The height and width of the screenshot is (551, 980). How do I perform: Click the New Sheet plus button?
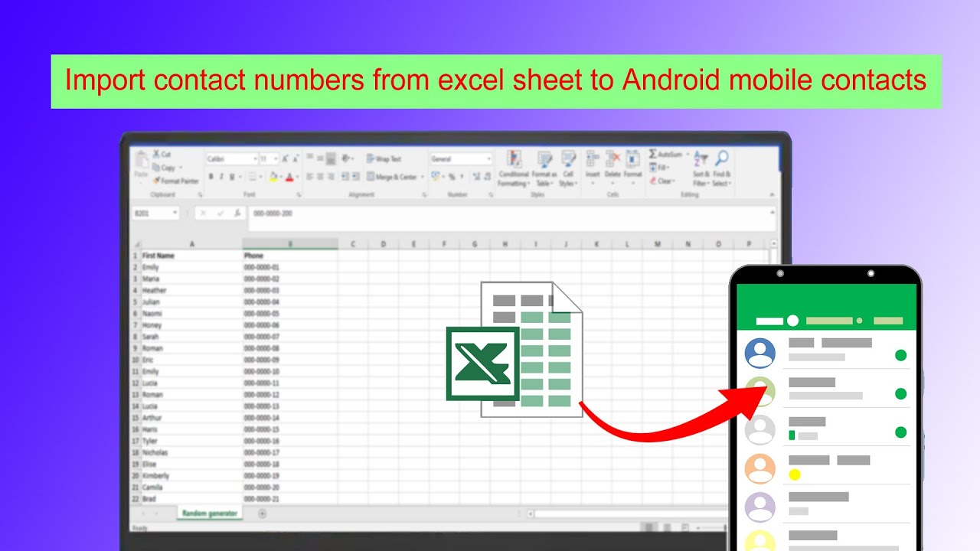(262, 514)
